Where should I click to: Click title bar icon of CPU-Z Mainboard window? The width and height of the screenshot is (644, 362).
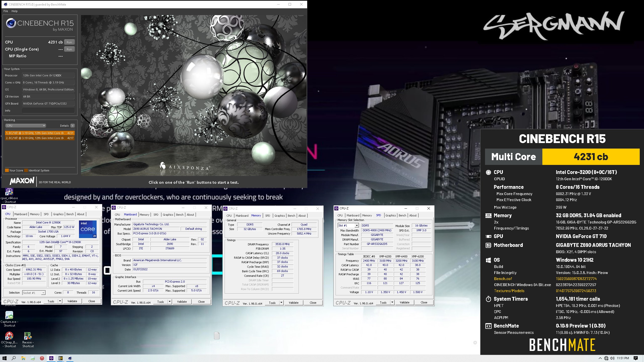click(114, 208)
